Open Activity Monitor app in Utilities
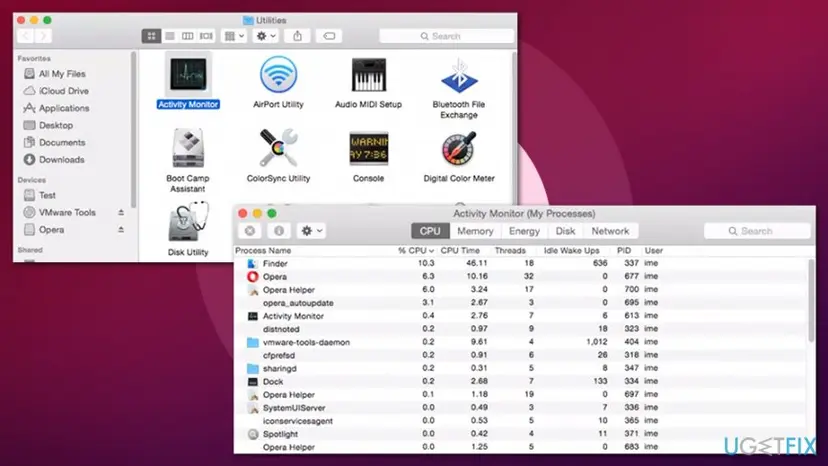The width and height of the screenshot is (828, 466). [x=188, y=75]
